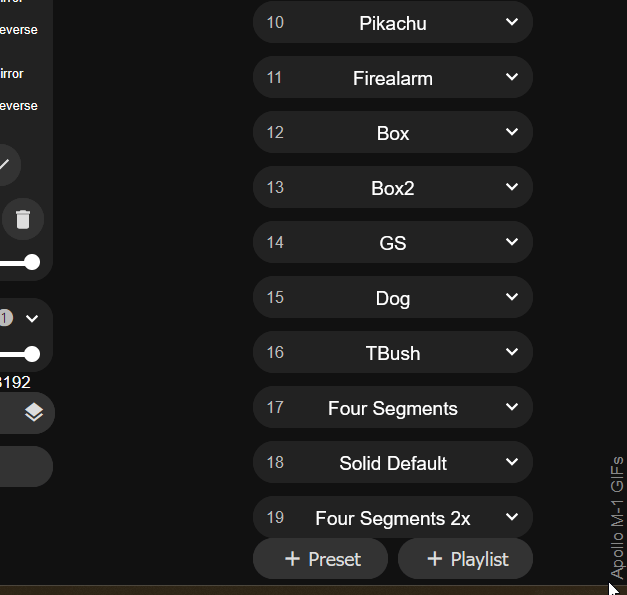Image resolution: width=627 pixels, height=595 pixels.
Task: Click the pencil edit icon
Action: 4,164
